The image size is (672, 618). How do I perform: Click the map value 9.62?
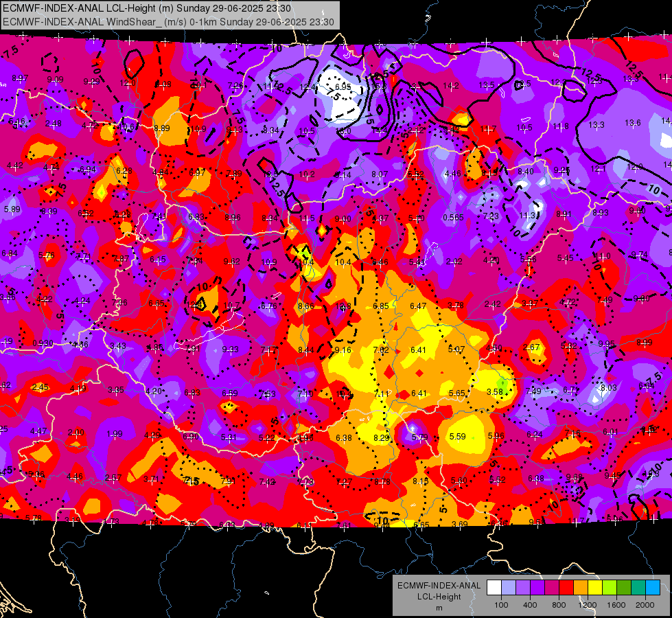tap(232, 261)
